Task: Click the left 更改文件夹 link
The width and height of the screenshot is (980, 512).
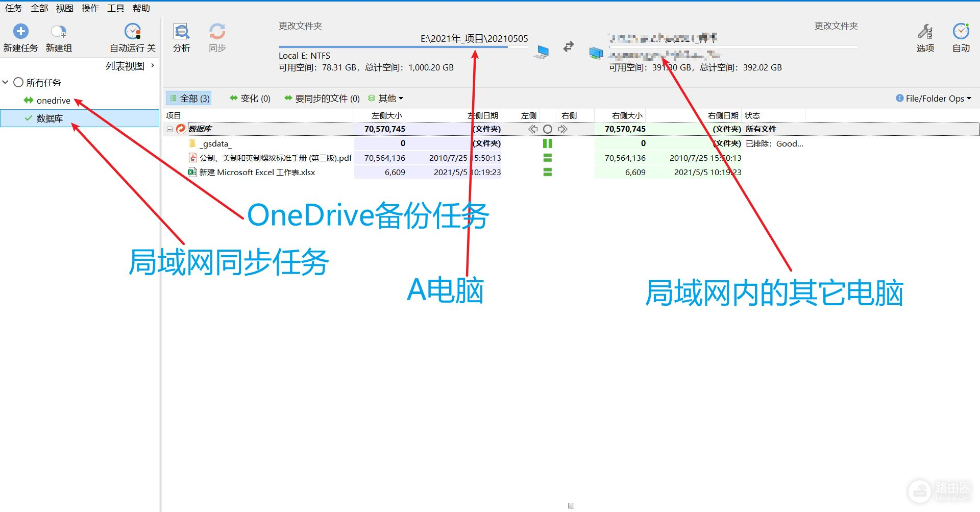Action: click(x=300, y=26)
